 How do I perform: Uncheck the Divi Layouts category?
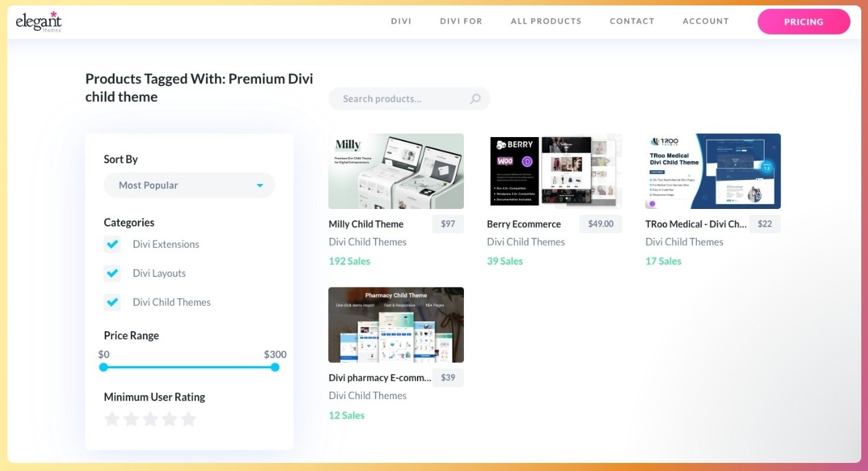pyautogui.click(x=112, y=273)
